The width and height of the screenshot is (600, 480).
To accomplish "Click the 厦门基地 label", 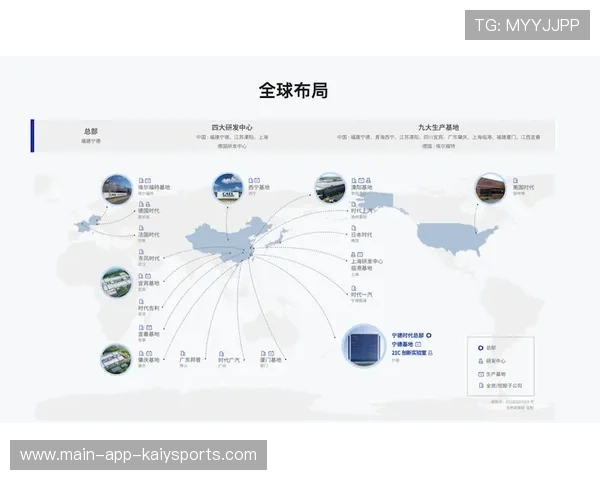I will [x=271, y=360].
